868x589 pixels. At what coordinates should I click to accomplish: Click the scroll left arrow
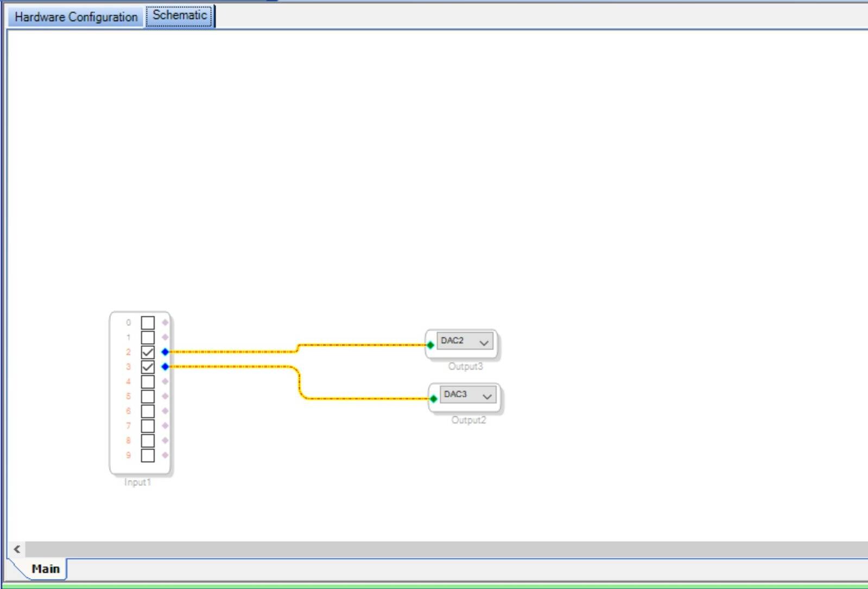pyautogui.click(x=17, y=549)
